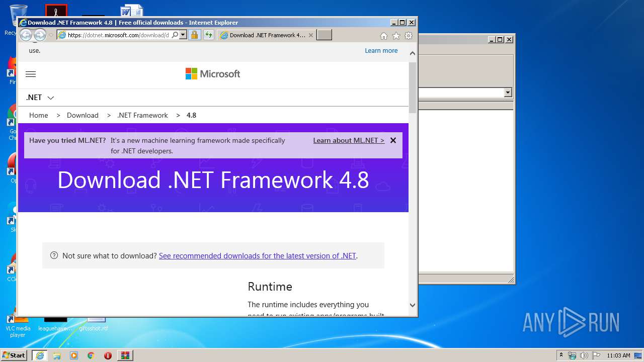Screen dimensions: 644x362
Task: Click the security lock icon
Action: [194, 35]
